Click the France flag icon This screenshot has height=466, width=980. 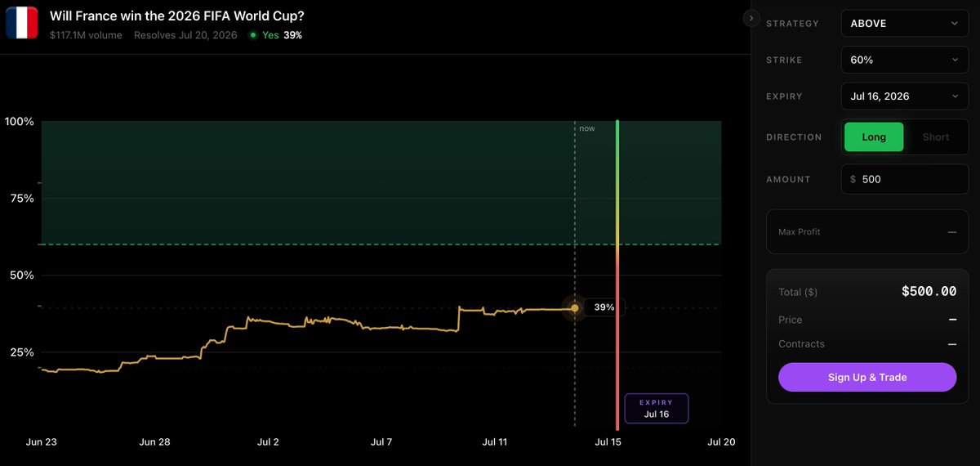point(22,23)
